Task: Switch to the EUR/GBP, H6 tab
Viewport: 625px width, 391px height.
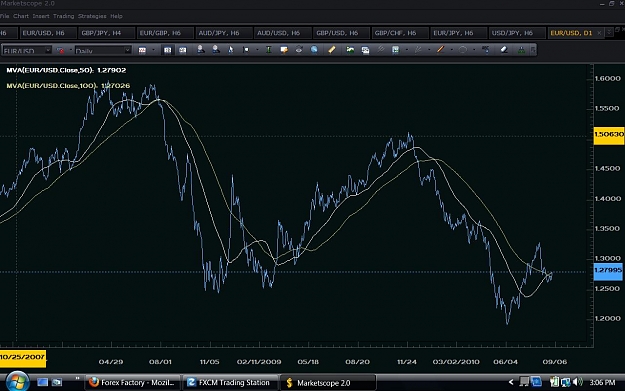Action: [x=164, y=33]
